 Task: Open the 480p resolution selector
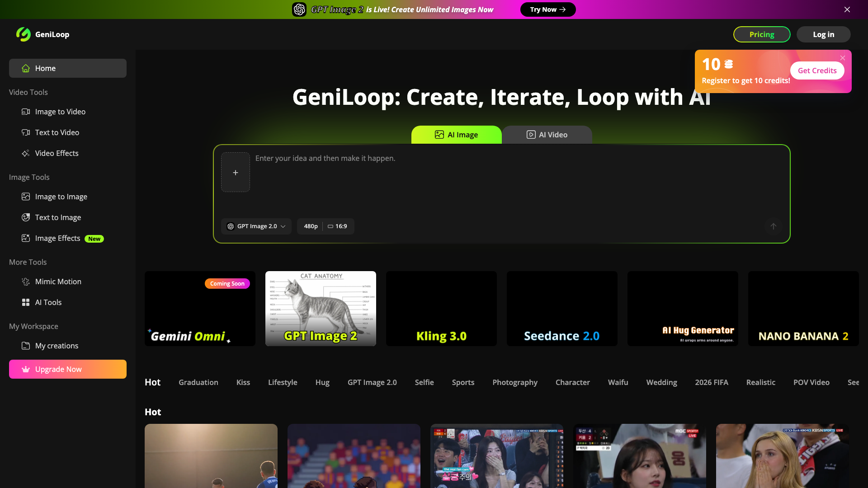coord(311,226)
